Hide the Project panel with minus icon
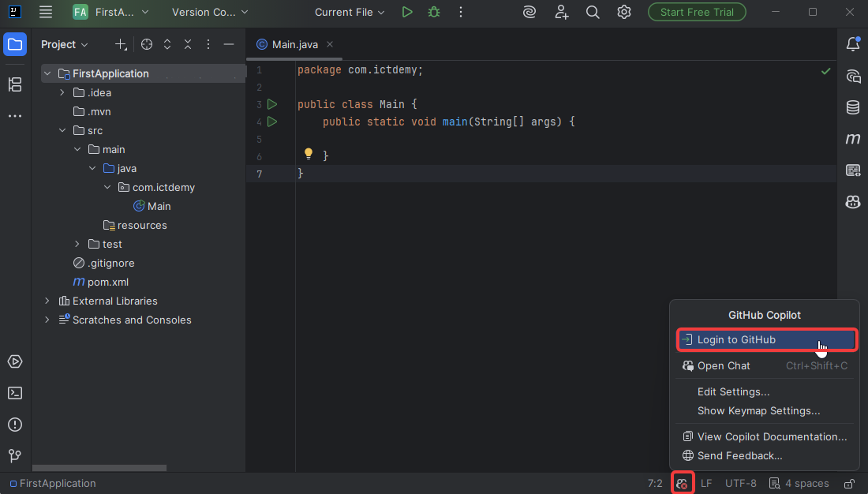The image size is (868, 494). click(x=229, y=44)
